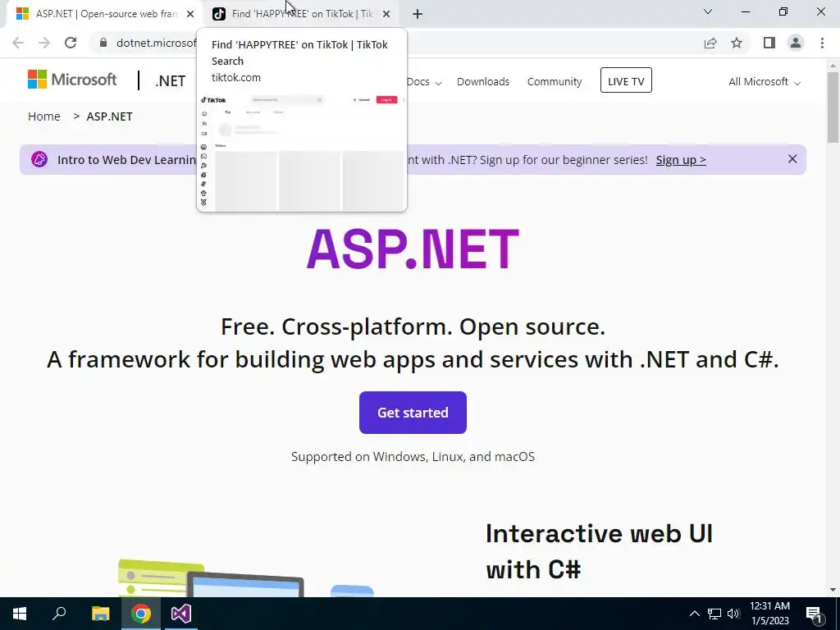
Task: Bookmark this page with star
Action: click(x=737, y=43)
